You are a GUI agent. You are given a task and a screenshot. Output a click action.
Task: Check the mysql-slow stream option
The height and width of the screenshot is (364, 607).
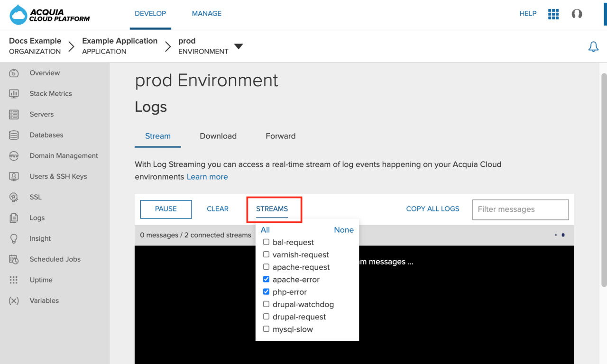pos(266,328)
